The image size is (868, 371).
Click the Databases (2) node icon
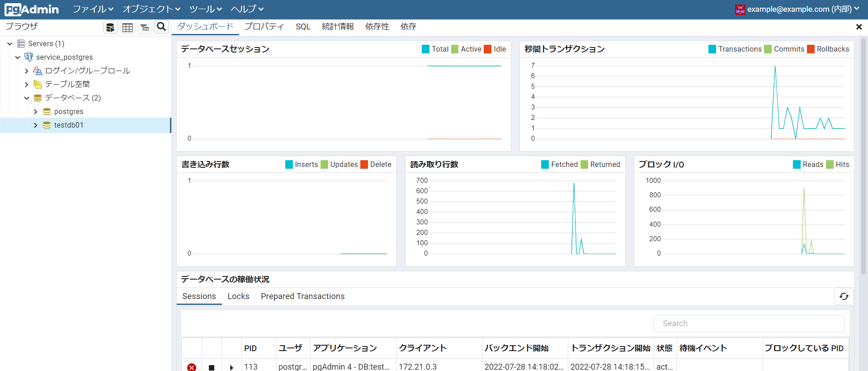pyautogui.click(x=38, y=98)
